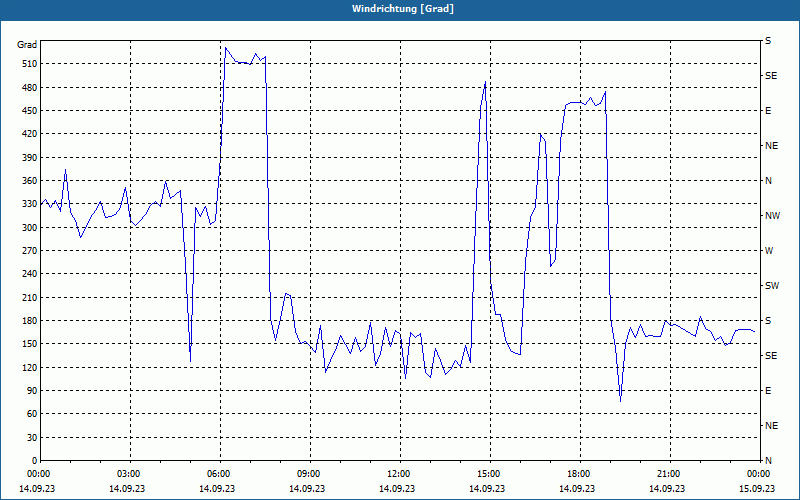The height and width of the screenshot is (500, 800).
Task: Select the 14.09.23 date beneath 09:00
Action: (307, 488)
